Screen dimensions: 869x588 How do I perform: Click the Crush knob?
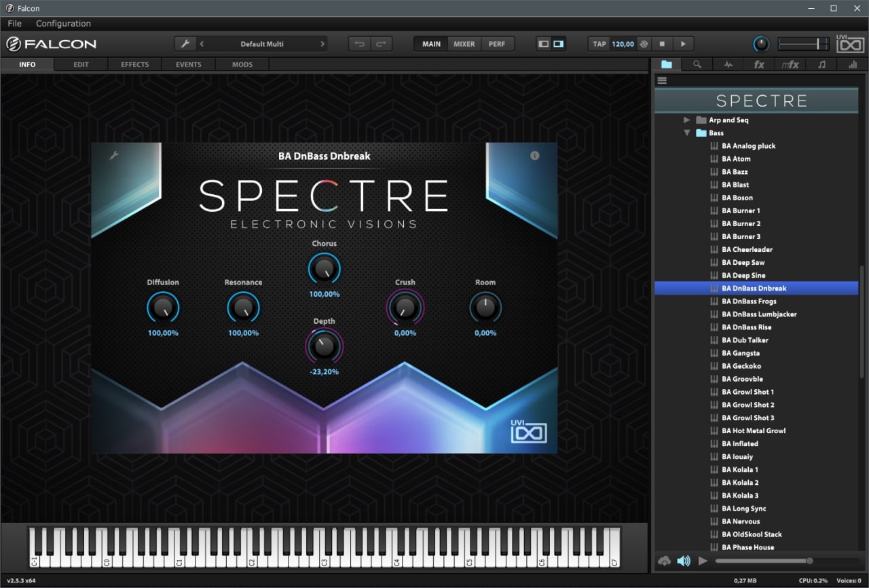(405, 308)
